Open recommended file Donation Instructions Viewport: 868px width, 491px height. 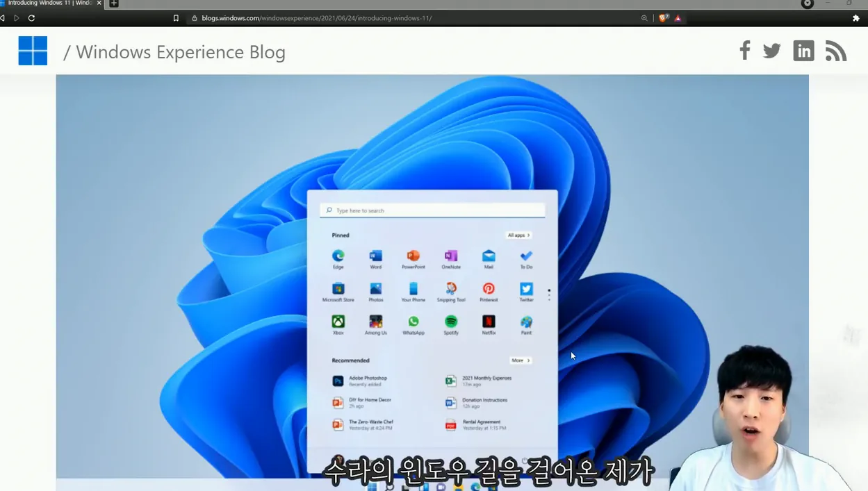tap(477, 403)
